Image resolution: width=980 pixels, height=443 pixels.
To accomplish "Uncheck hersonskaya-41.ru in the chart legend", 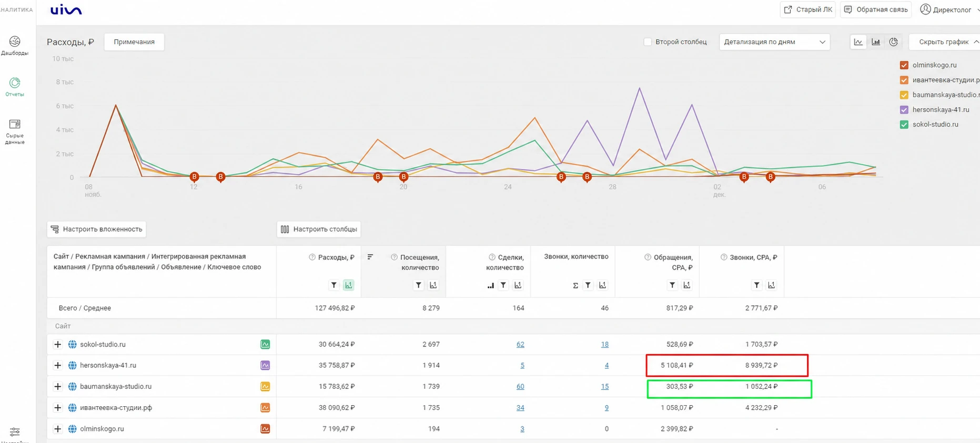I will click(x=904, y=110).
